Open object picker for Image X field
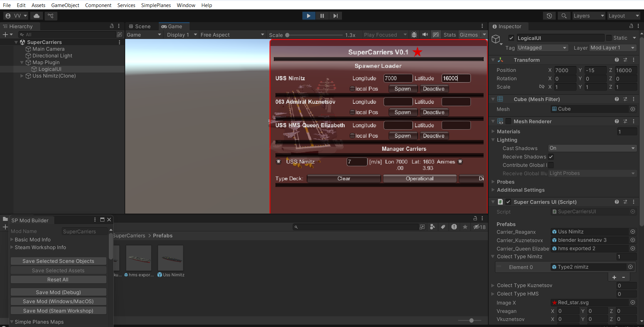This screenshot has height=327, width=644. [633, 302]
